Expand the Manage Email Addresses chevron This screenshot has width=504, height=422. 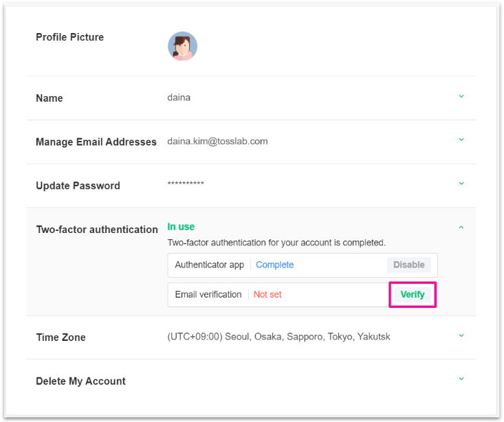pyautogui.click(x=461, y=140)
